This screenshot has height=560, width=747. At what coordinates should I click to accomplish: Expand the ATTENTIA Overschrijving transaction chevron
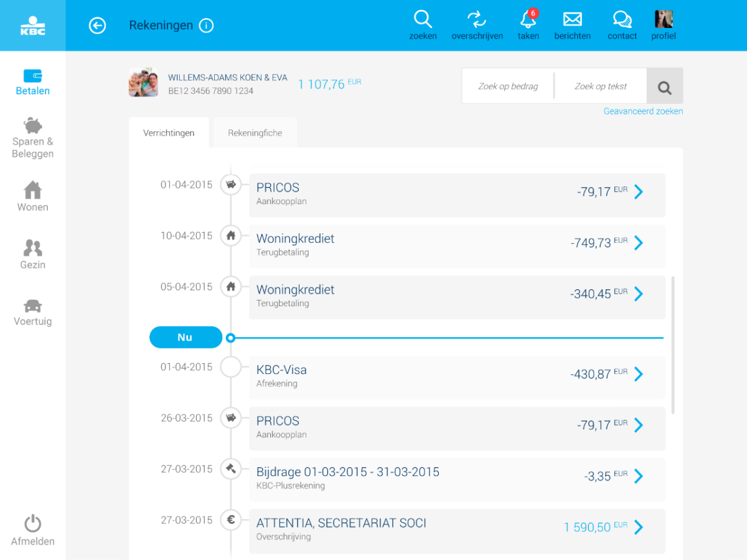click(x=638, y=528)
